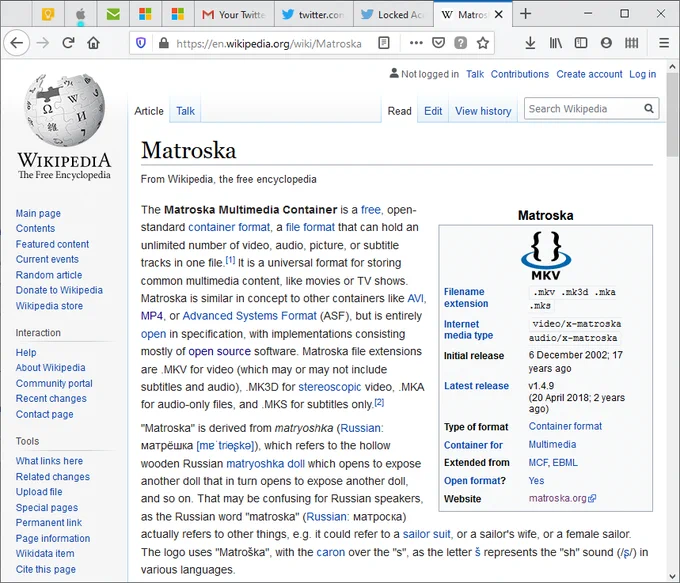Click Cite this page

[x=46, y=570]
